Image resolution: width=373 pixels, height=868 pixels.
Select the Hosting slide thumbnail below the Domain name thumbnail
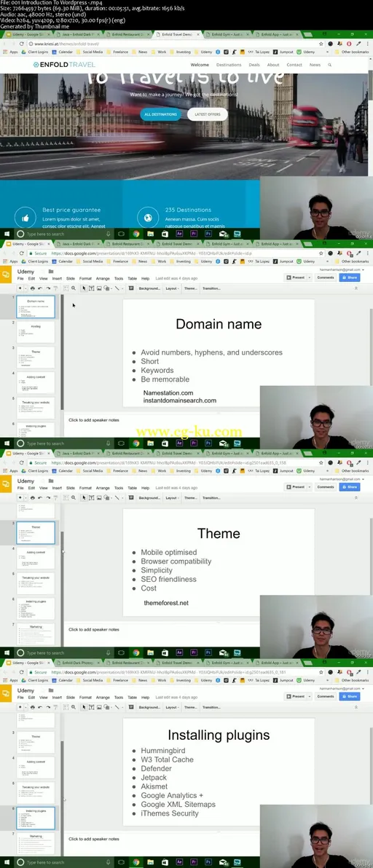pyautogui.click(x=36, y=332)
